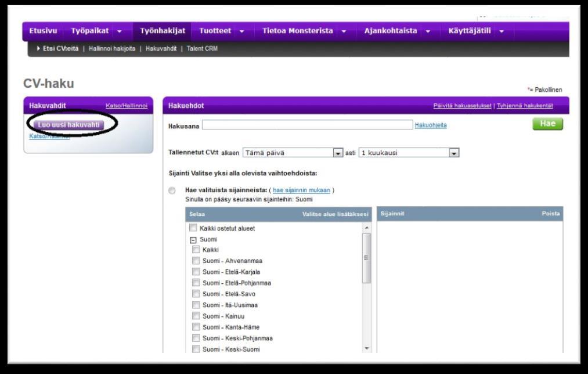Click the green Hae button

point(547,124)
